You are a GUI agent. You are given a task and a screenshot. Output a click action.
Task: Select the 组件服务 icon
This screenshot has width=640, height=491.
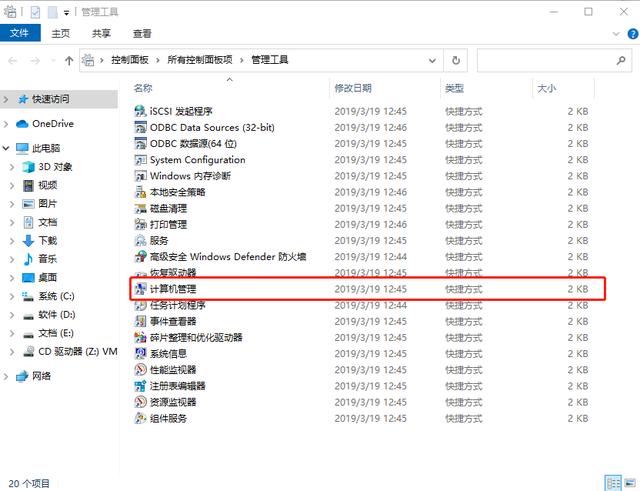(x=140, y=418)
